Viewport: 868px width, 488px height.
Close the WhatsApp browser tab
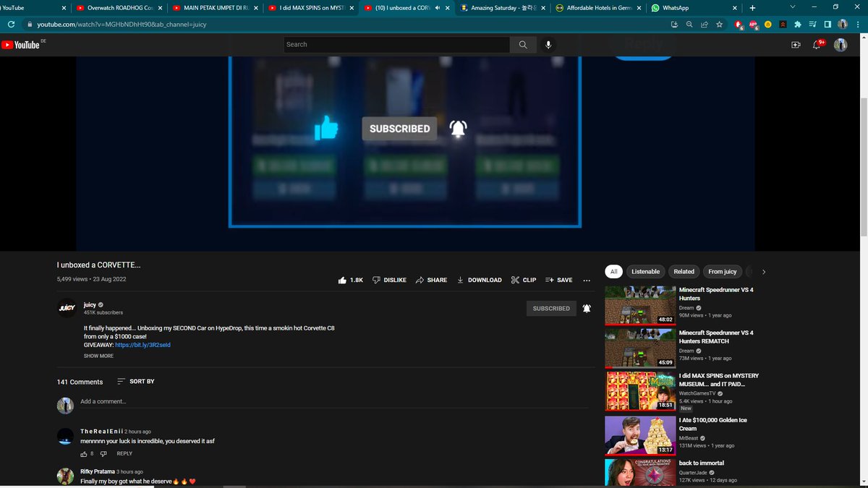point(733,8)
